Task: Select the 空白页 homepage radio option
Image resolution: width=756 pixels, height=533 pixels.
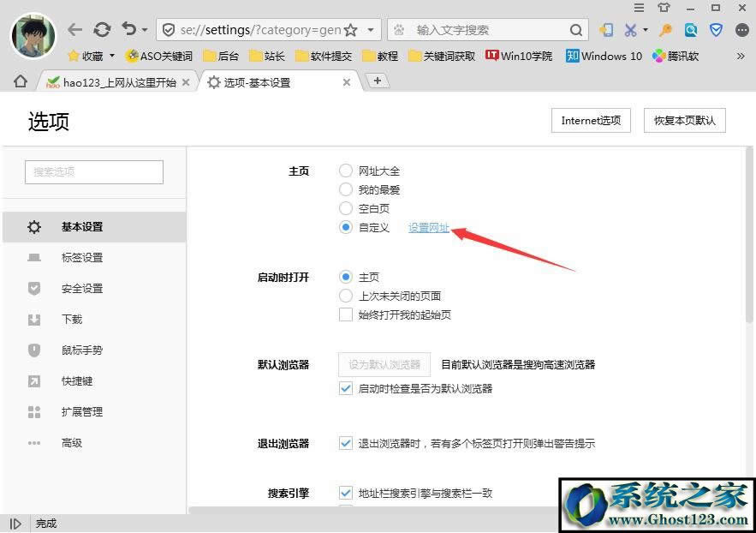Action: tap(346, 208)
